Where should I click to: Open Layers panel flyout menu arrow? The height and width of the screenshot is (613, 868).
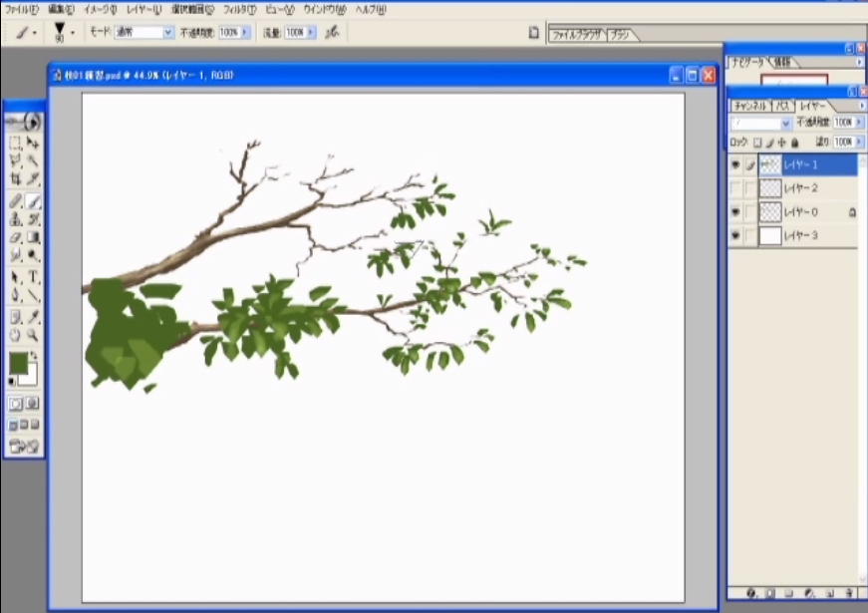[861, 106]
